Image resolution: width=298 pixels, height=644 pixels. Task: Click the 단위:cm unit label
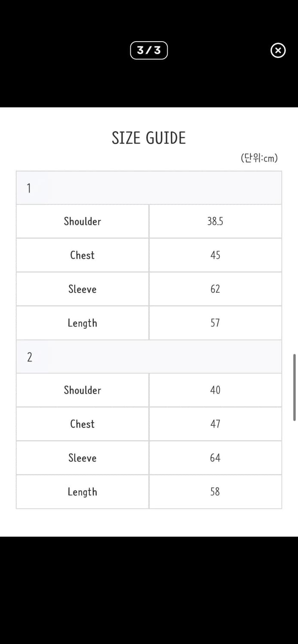pos(259,158)
